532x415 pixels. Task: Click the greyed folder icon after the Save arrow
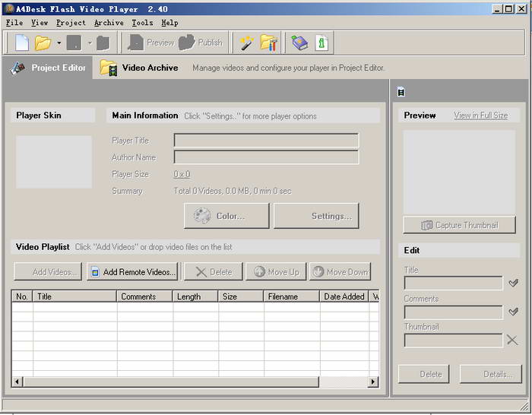103,43
